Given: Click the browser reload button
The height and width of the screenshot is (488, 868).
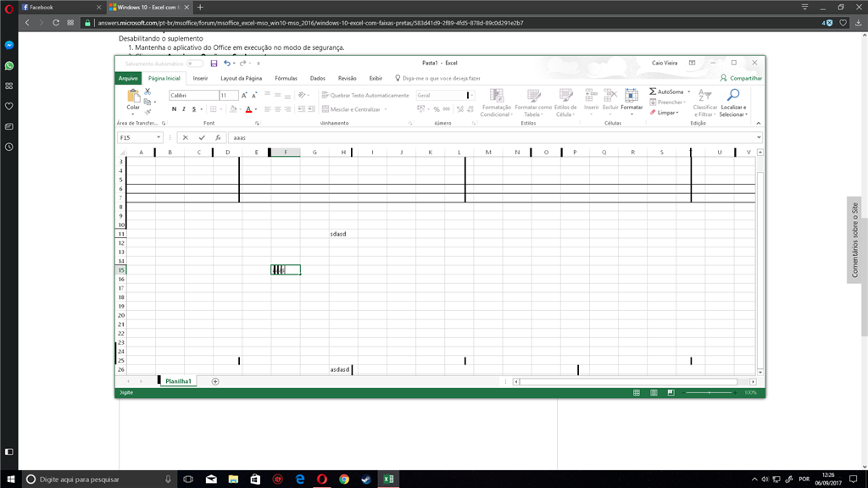Looking at the screenshot, I should coord(56,23).
